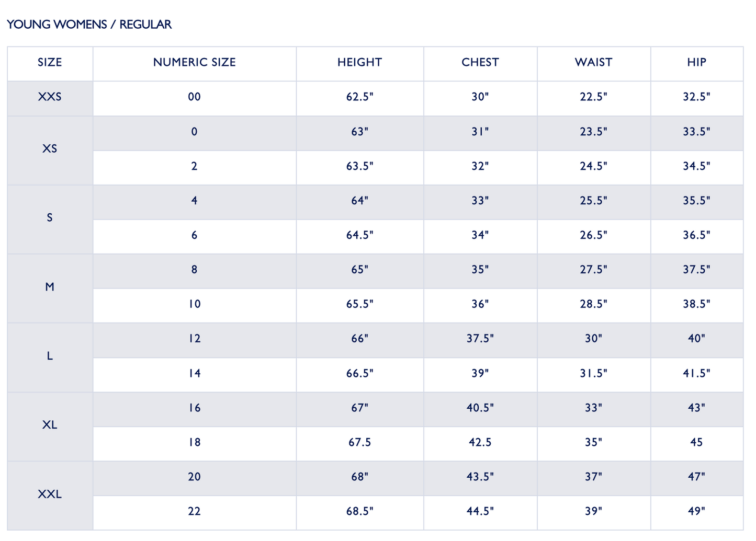Select numeric size 10 cell

195,305
